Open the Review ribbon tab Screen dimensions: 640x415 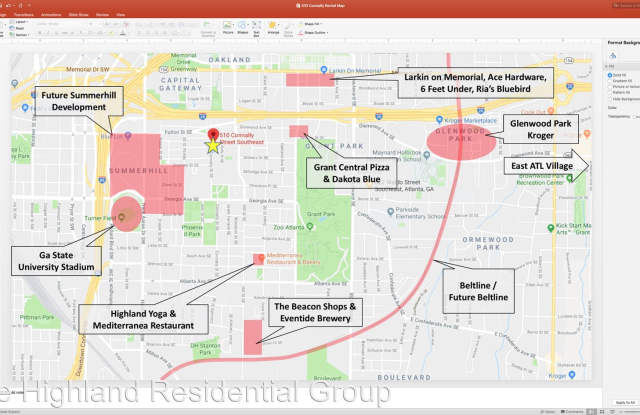click(x=102, y=15)
